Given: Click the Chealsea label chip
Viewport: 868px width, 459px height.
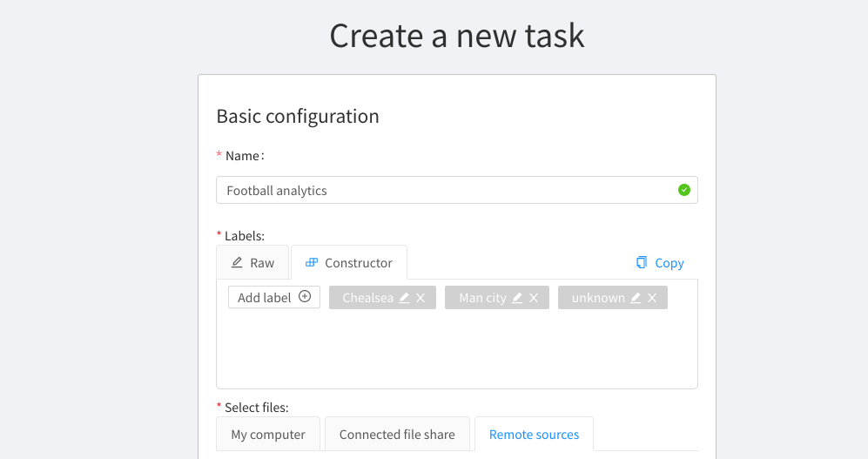Looking at the screenshot, I should click(382, 298).
